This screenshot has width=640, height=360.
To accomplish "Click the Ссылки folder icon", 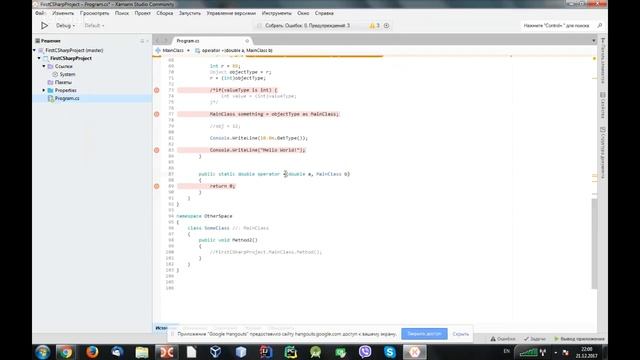I will click(x=51, y=66).
